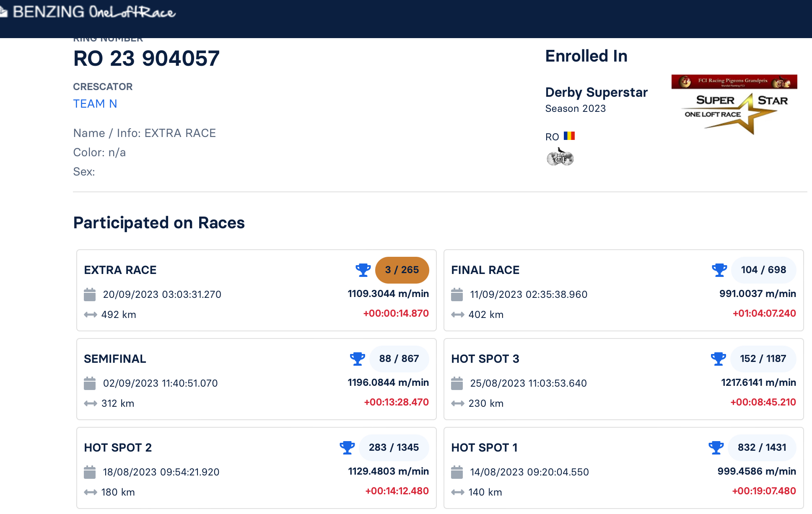Select the trophy icon beside EXTRA RACE ranking

tap(363, 270)
